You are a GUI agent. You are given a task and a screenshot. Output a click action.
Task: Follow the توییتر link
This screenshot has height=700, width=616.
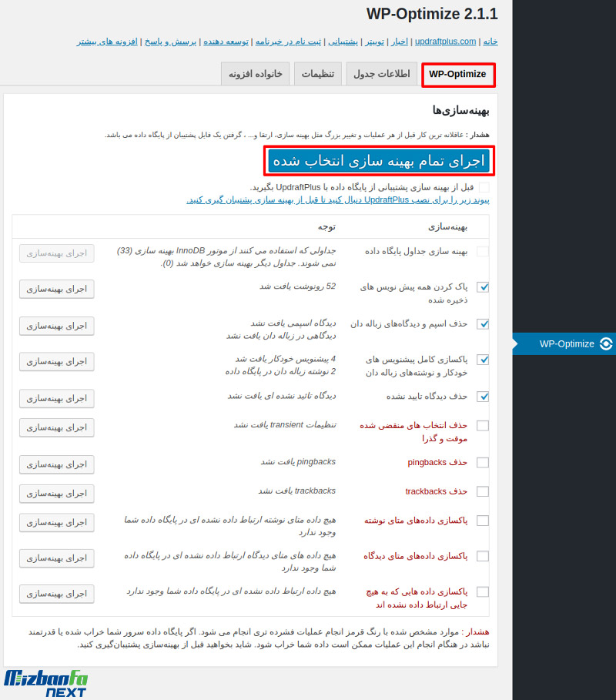pyautogui.click(x=374, y=42)
